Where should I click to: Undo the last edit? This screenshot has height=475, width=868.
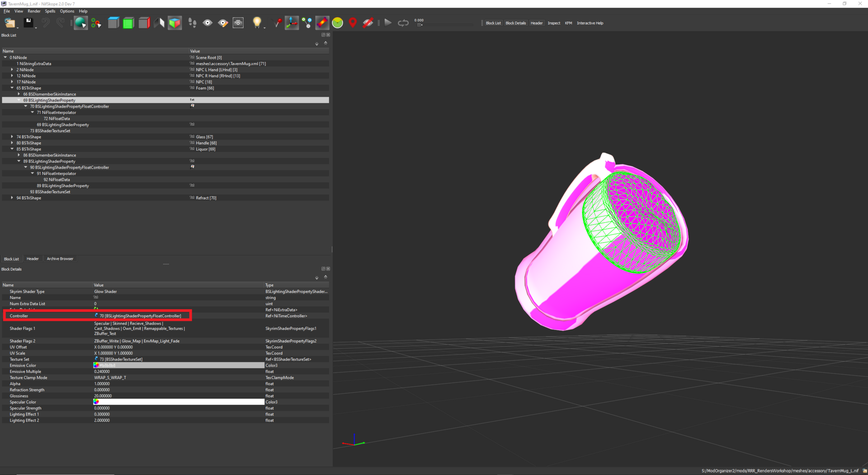point(46,23)
